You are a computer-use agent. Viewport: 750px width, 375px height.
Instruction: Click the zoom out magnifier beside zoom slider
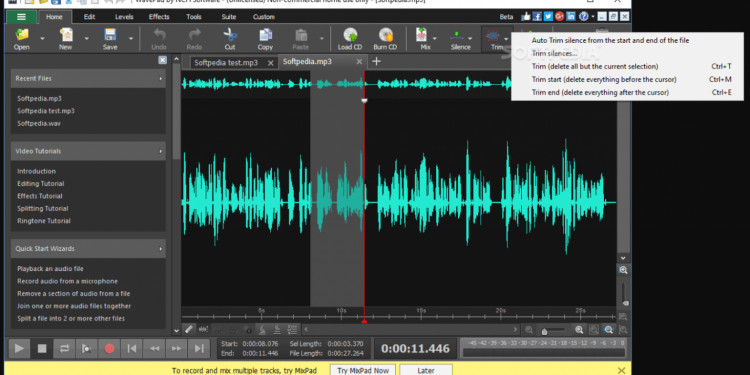pyautogui.click(x=529, y=330)
